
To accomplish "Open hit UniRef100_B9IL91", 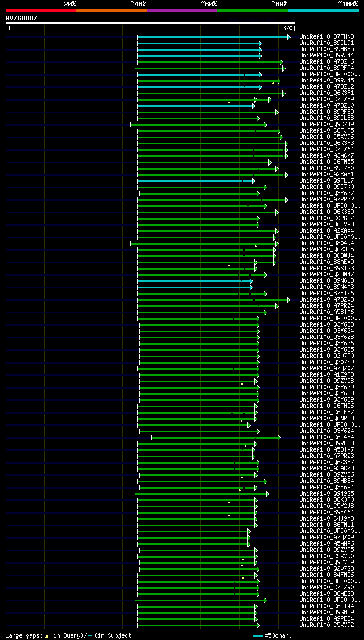I will [x=326, y=43].
